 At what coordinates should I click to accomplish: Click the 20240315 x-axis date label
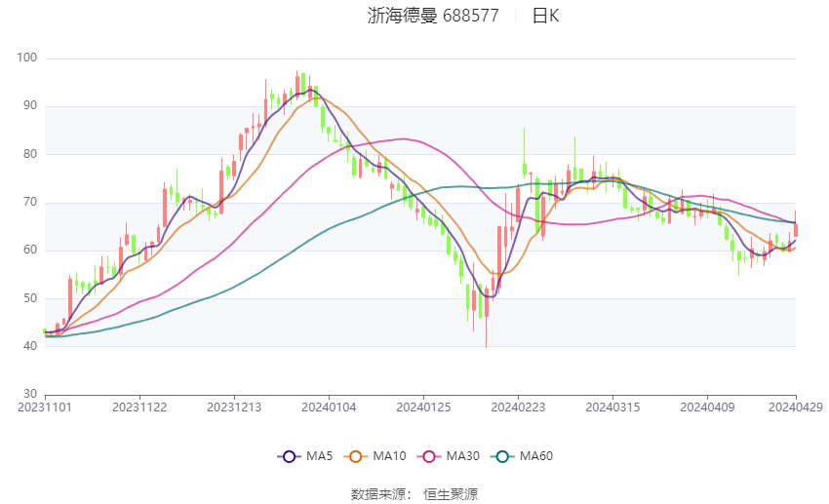(612, 407)
